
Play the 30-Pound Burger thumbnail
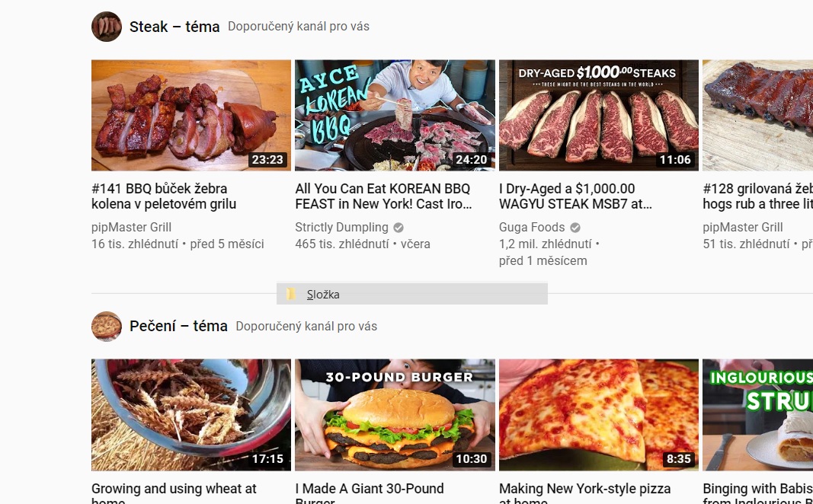pyautogui.click(x=395, y=415)
